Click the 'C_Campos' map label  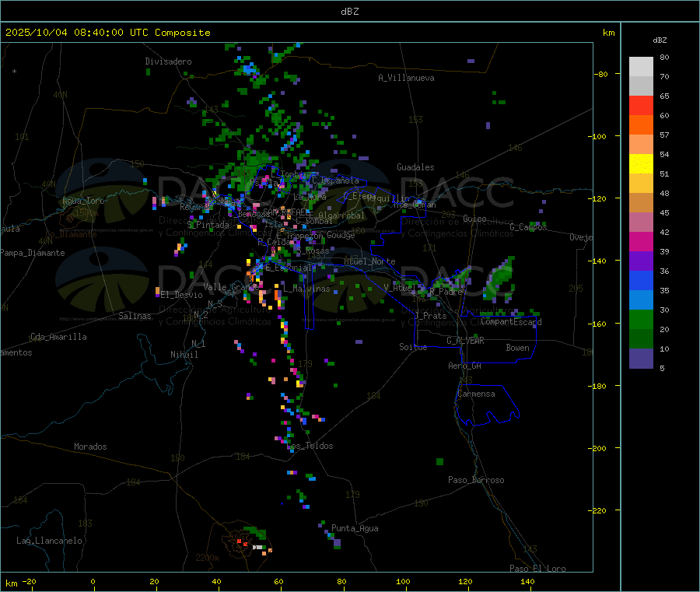point(528,227)
